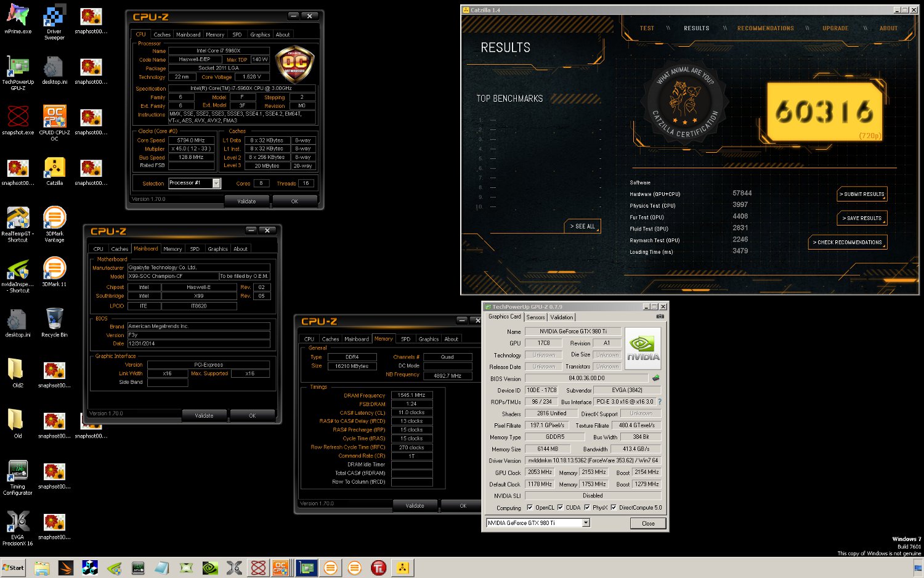Screen dimensions: 924x578
Task: Select the Timing Configurator desktop icon
Action: tap(18, 477)
